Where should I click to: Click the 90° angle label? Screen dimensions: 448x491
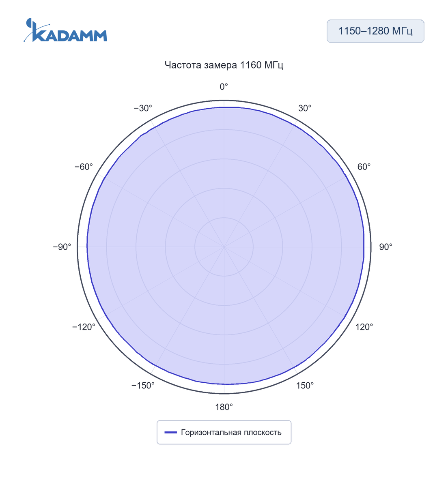point(386,247)
